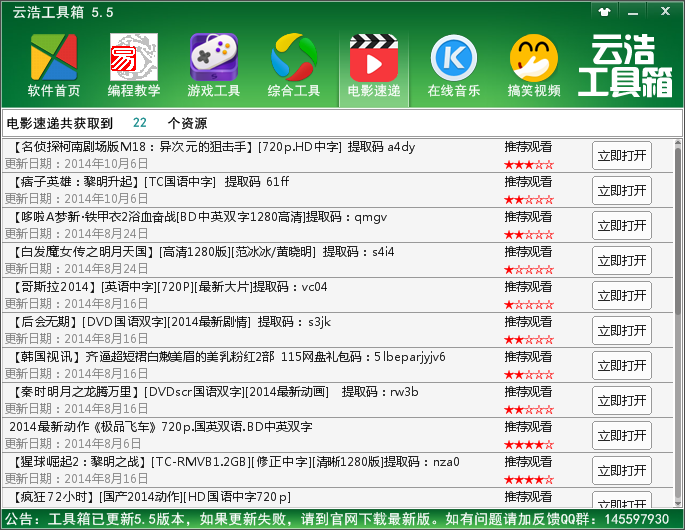Screen dimensions: 685x530
Task: Select the 后会无期 title text
Action: click(x=170, y=322)
